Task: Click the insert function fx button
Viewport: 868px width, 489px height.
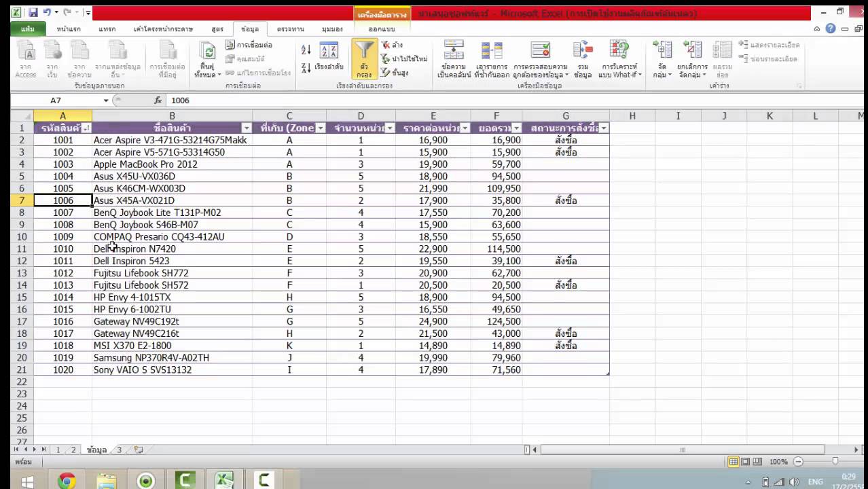Action: (158, 100)
